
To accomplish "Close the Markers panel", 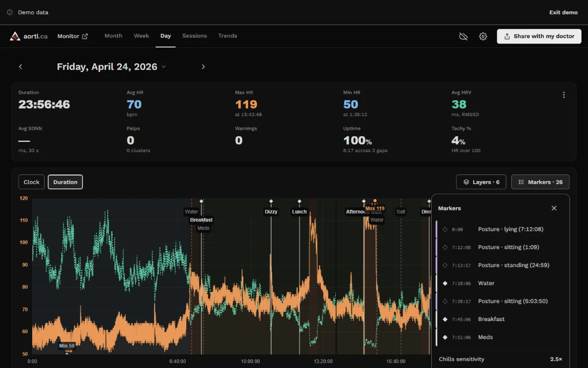I will tap(554, 208).
